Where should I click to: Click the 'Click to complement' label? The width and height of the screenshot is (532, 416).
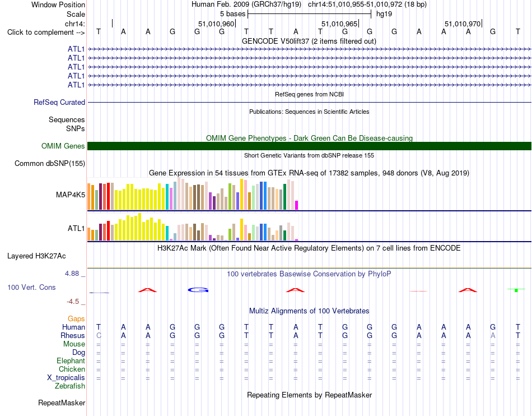click(x=46, y=33)
